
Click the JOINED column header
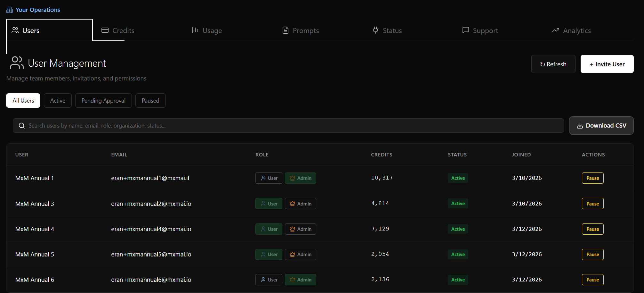(521, 155)
